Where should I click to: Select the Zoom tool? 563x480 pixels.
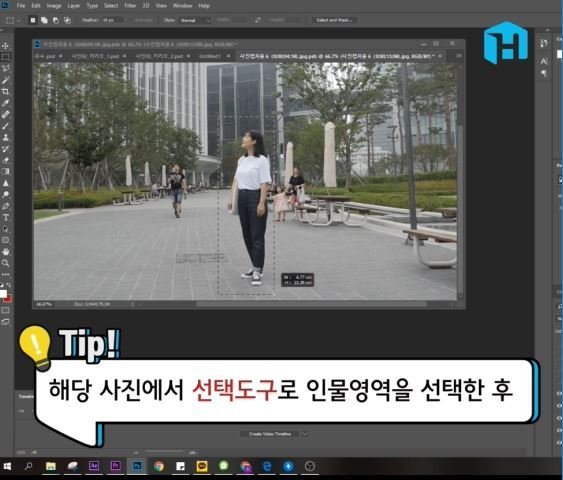(5, 263)
